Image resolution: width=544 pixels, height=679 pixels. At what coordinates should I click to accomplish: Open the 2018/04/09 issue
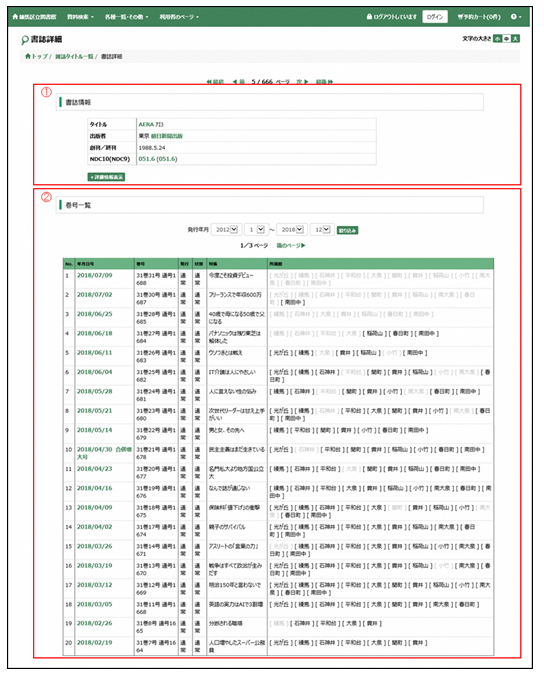(x=94, y=508)
